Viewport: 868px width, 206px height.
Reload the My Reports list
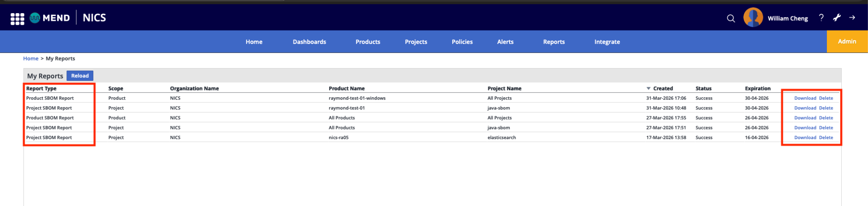tap(80, 76)
